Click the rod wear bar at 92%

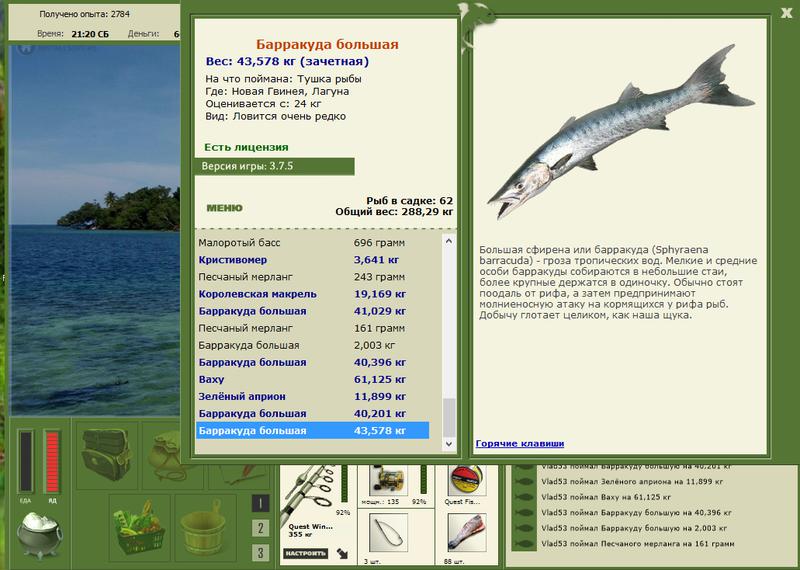(344, 484)
